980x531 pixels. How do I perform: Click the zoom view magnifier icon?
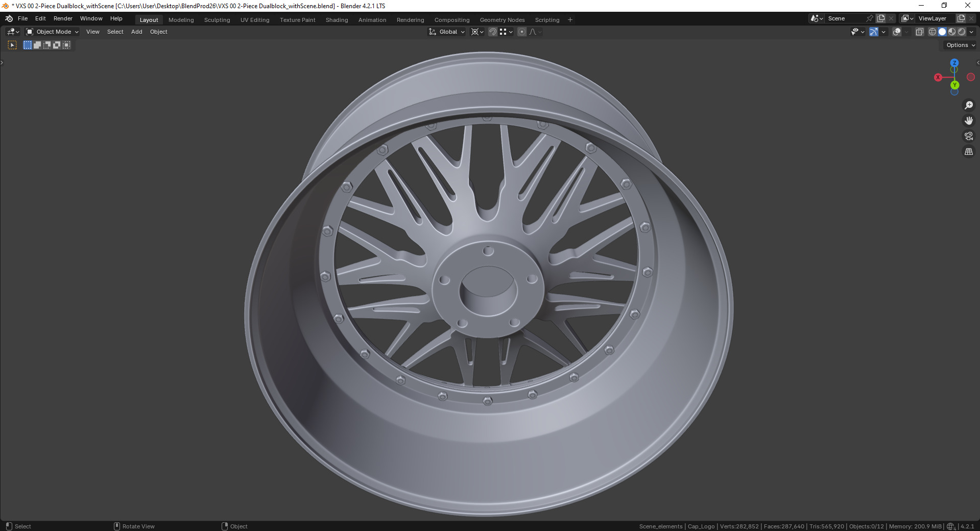point(968,105)
